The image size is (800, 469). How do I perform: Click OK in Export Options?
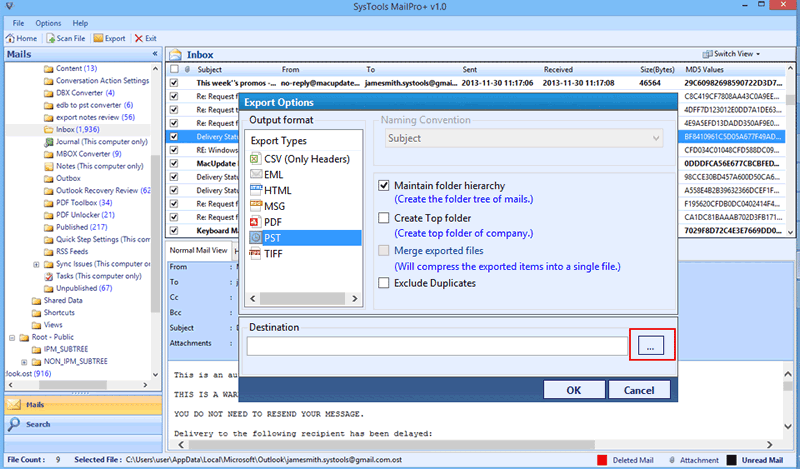click(x=574, y=390)
